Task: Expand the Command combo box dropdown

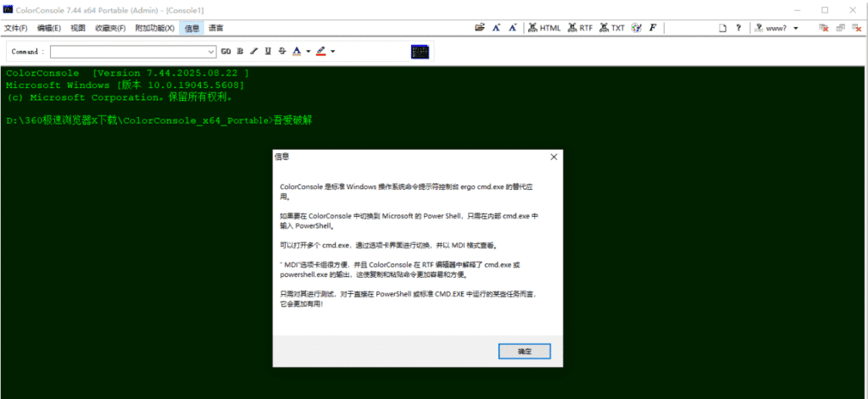Action: pos(211,52)
